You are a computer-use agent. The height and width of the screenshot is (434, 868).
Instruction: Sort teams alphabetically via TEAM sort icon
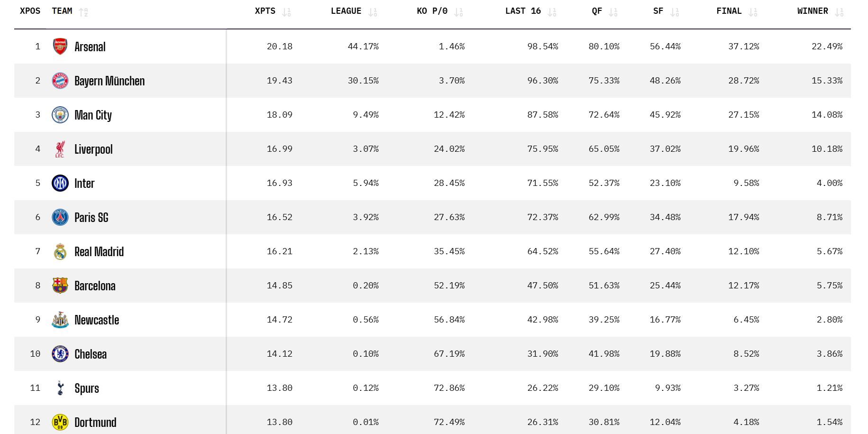click(83, 12)
